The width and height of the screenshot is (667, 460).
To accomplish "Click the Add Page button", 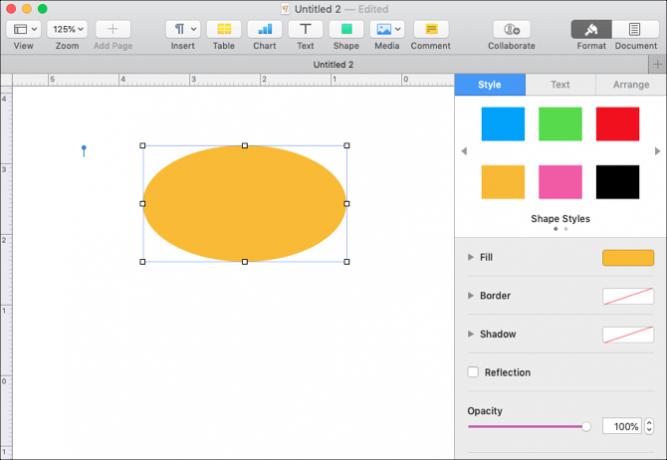I will tap(113, 29).
